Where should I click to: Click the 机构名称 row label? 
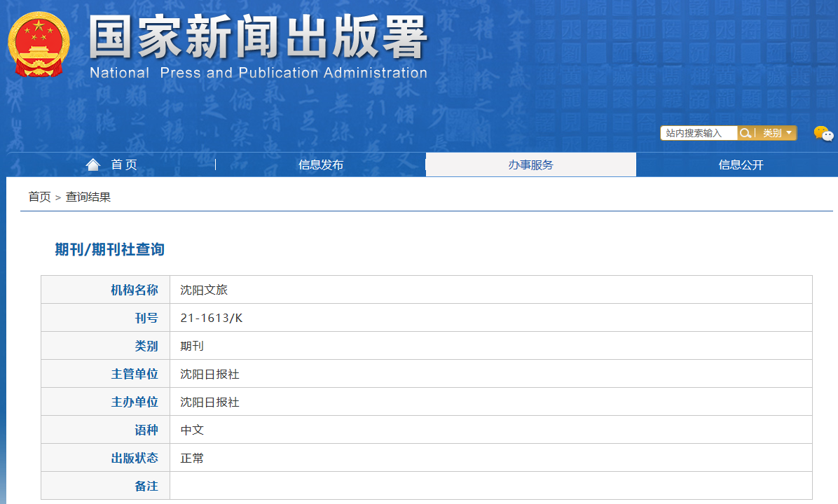(x=135, y=290)
